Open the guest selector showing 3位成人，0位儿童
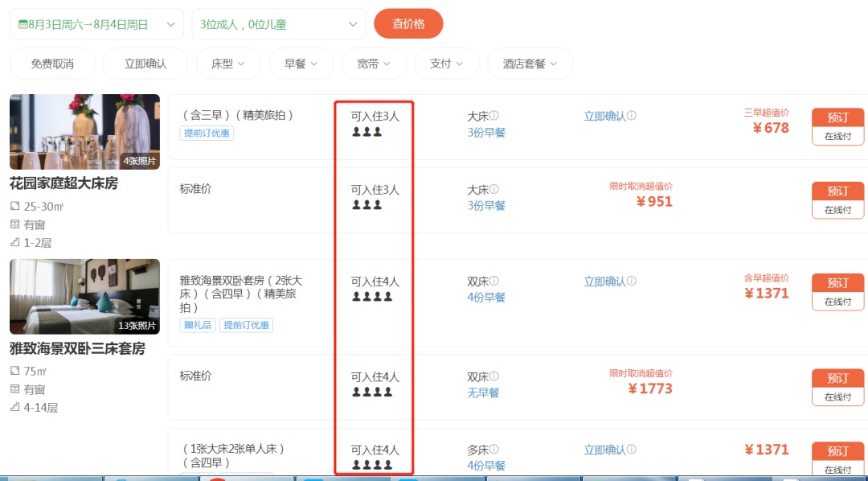 click(x=277, y=23)
